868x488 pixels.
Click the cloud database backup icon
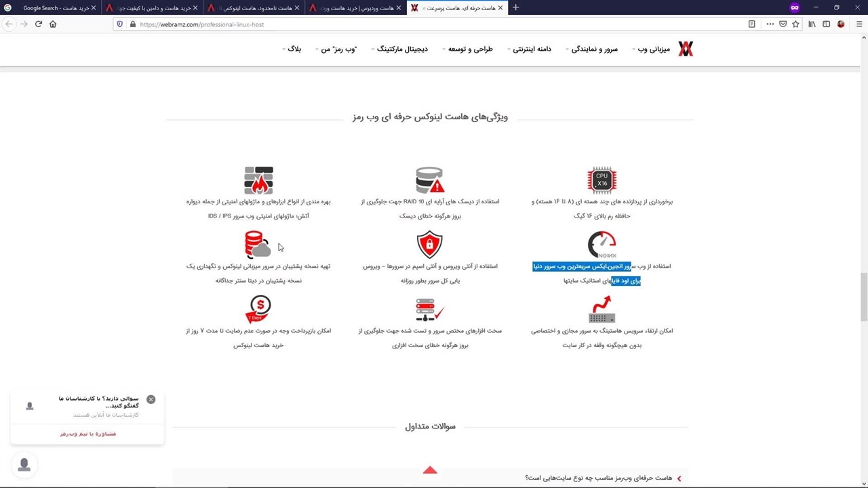(x=258, y=245)
